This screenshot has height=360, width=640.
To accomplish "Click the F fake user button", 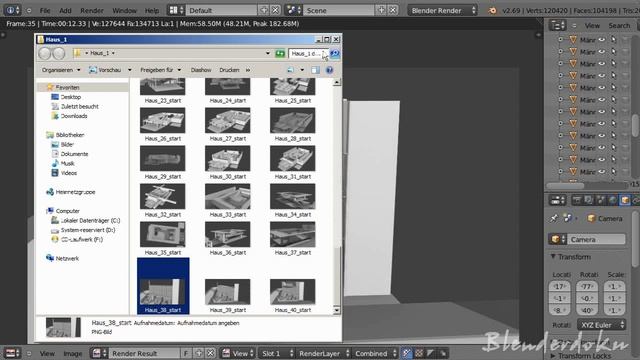I will point(186,353).
